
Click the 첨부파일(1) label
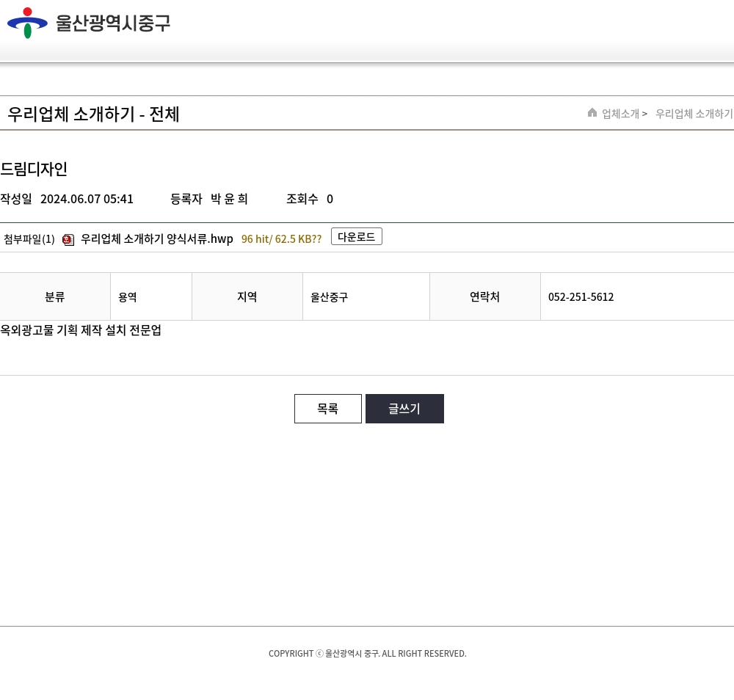[x=29, y=240]
